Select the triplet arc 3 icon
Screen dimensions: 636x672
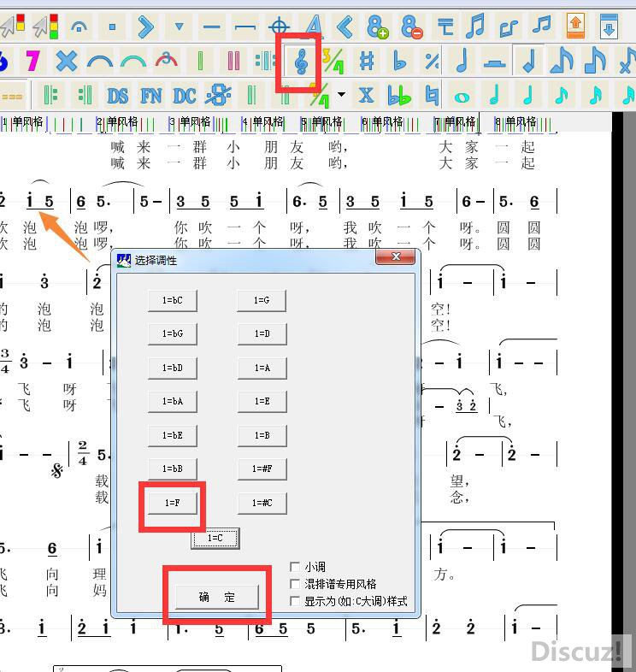click(x=167, y=60)
